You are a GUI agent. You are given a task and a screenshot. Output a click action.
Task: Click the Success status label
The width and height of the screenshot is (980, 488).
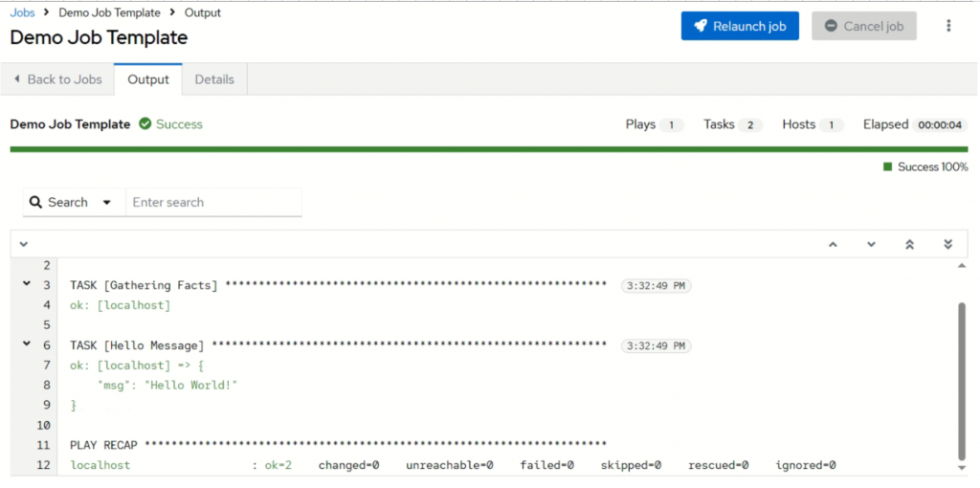click(179, 123)
